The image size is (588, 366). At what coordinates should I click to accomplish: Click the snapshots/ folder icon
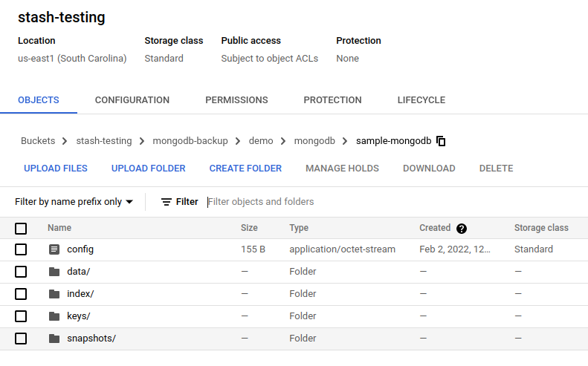54,339
